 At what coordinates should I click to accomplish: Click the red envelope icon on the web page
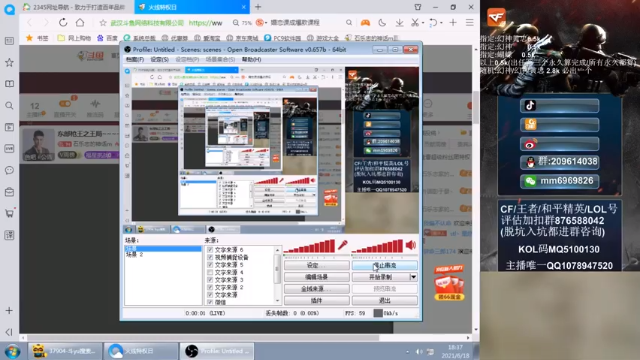449,282
